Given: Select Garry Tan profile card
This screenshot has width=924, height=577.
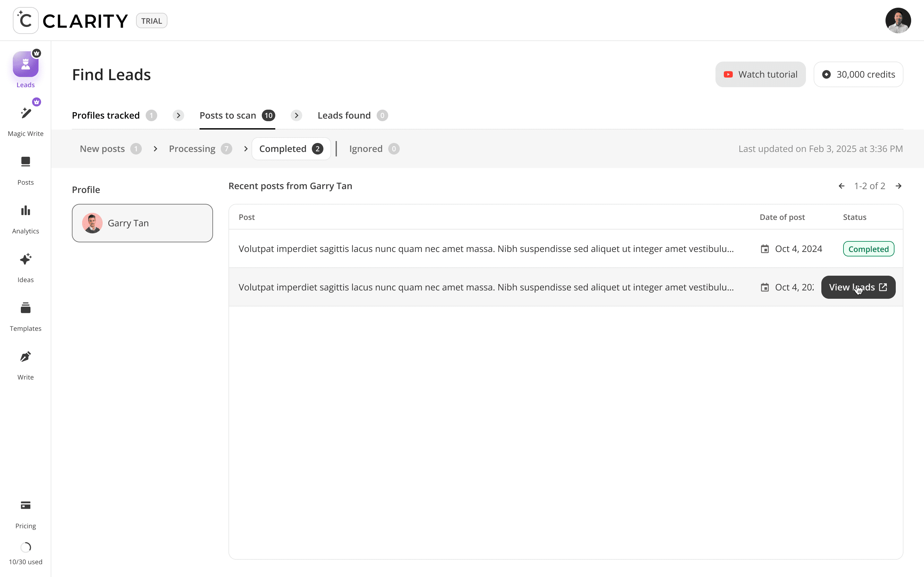Looking at the screenshot, I should pyautogui.click(x=142, y=223).
